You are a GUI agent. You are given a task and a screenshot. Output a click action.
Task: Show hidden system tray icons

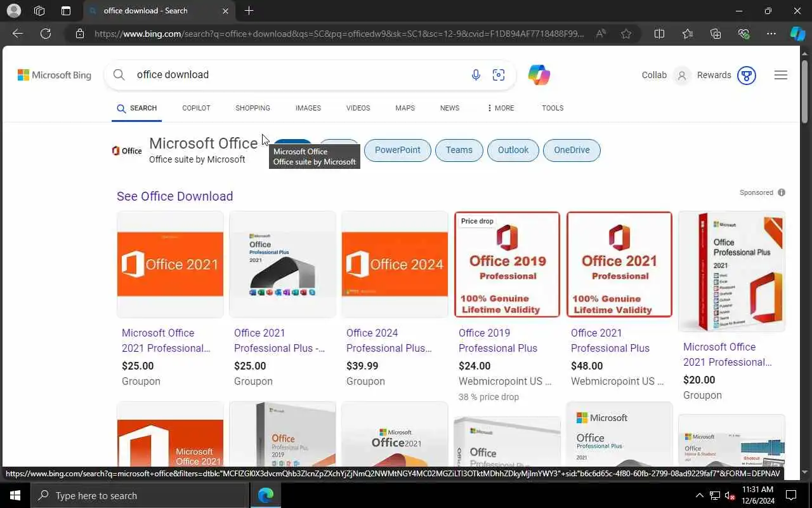coord(699,495)
